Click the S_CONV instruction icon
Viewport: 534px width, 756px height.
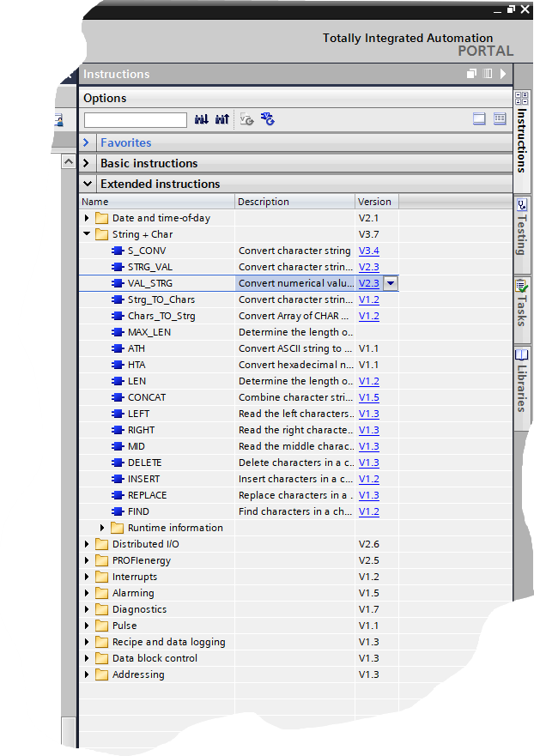(x=118, y=251)
